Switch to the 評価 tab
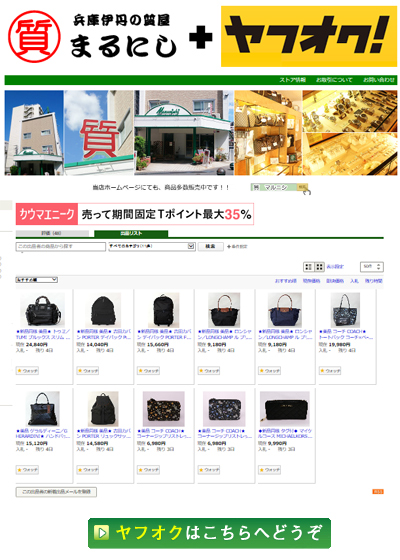400x560 pixels. (x=52, y=233)
